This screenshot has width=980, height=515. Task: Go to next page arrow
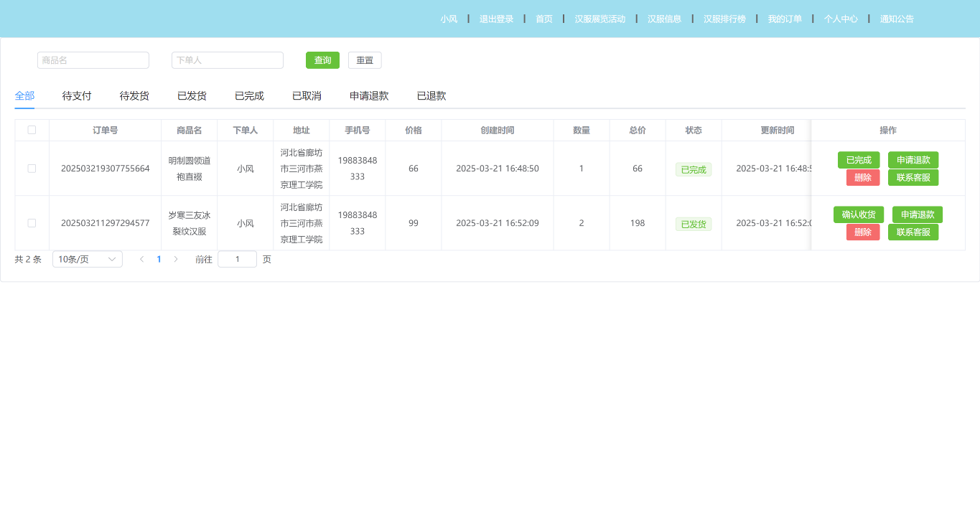(x=176, y=259)
